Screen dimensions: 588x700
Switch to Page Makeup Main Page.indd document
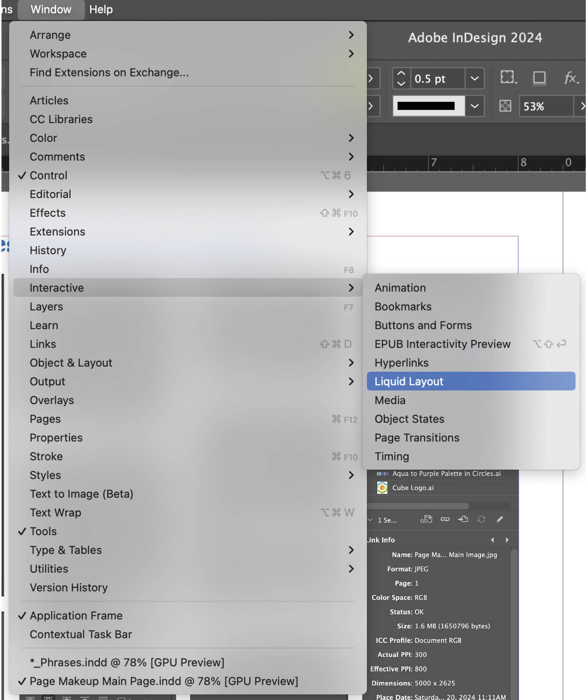[x=188, y=681]
